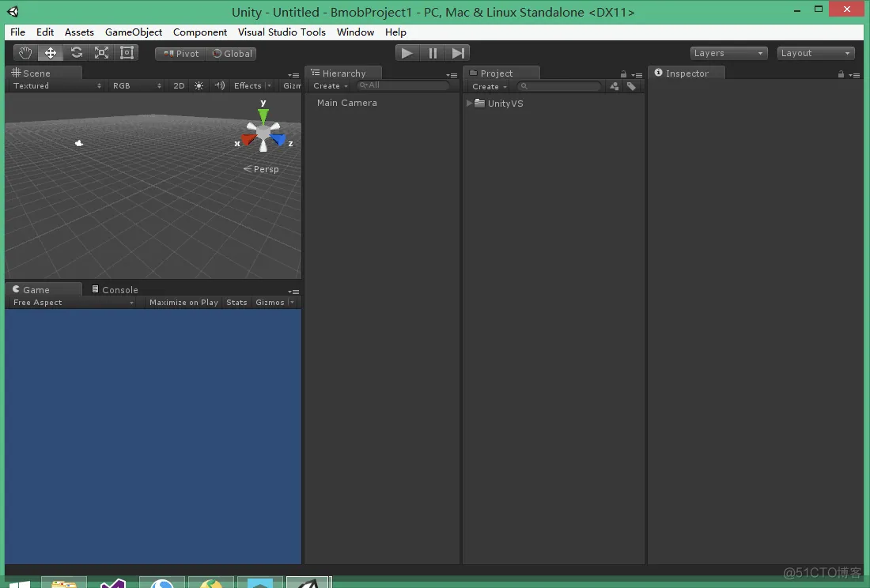Select the Rect transform tool

coord(127,53)
